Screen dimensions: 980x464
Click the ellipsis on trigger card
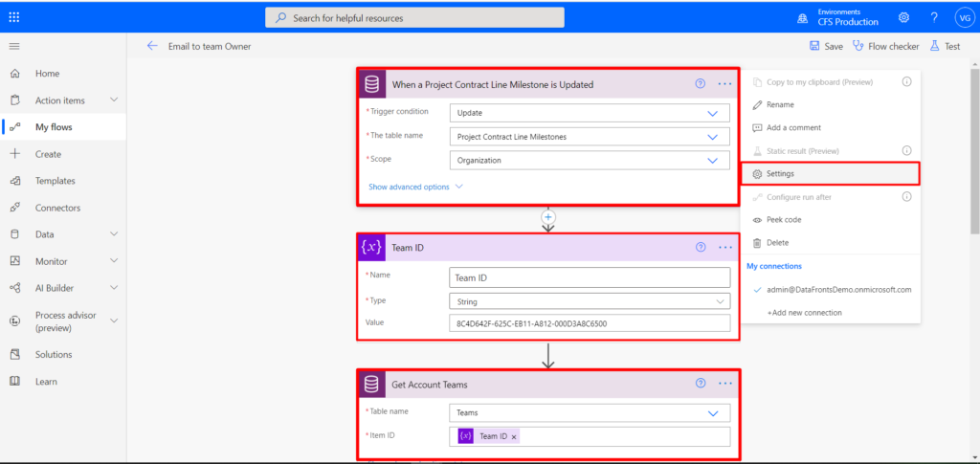(x=725, y=83)
